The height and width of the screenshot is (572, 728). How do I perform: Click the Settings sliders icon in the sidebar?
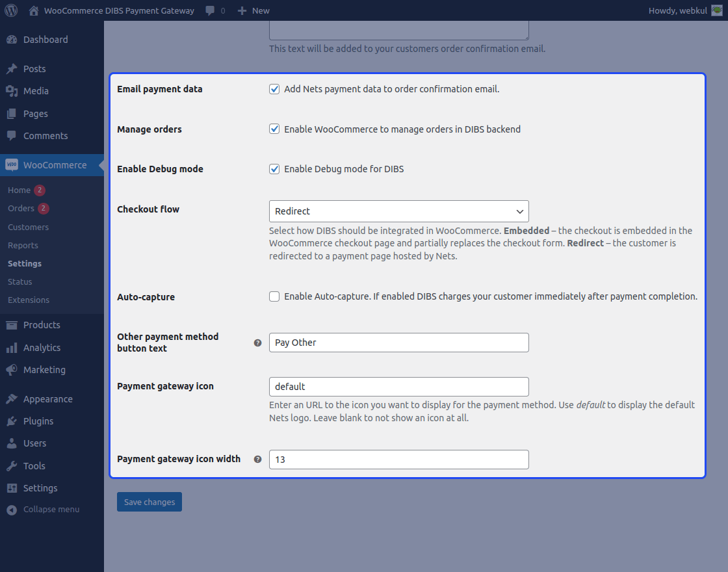pos(12,488)
